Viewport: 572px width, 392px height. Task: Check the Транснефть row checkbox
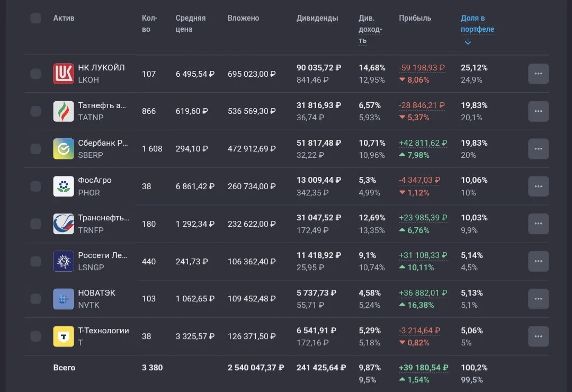[36, 224]
